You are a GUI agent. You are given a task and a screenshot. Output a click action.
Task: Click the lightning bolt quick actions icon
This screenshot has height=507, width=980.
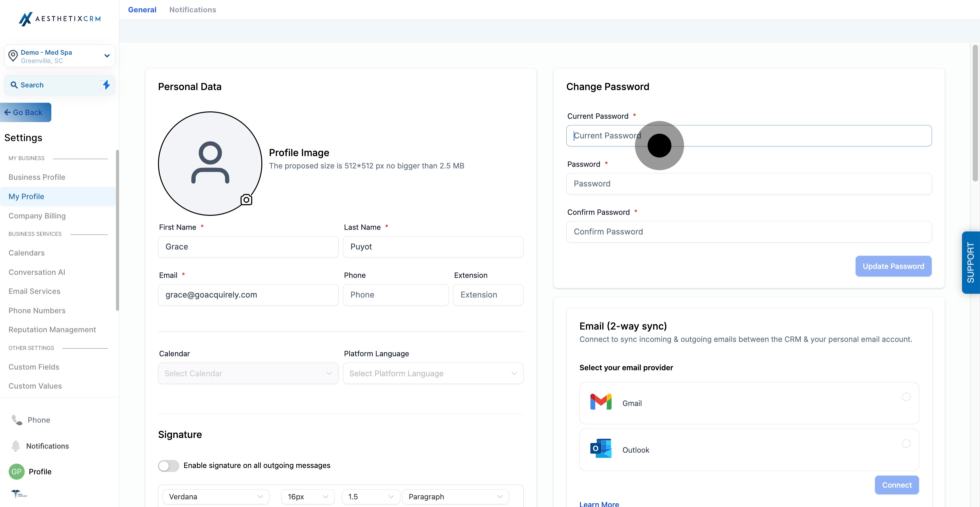[106, 84]
